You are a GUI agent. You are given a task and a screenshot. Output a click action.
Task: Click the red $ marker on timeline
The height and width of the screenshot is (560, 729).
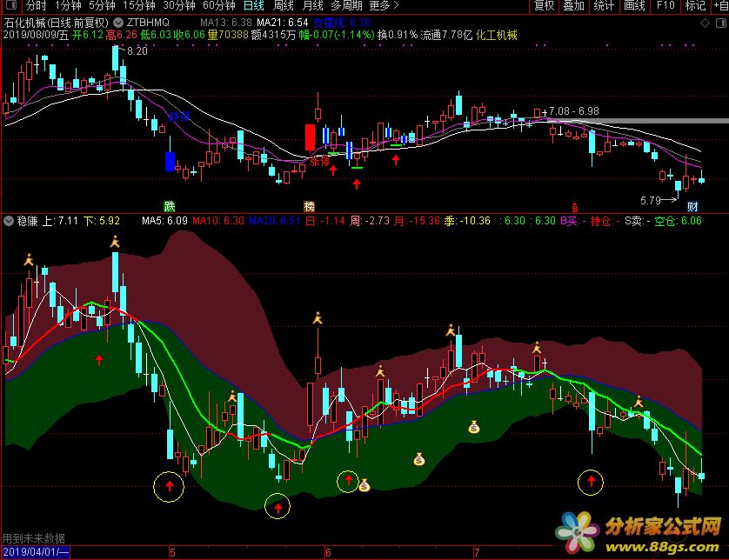pyautogui.click(x=575, y=207)
